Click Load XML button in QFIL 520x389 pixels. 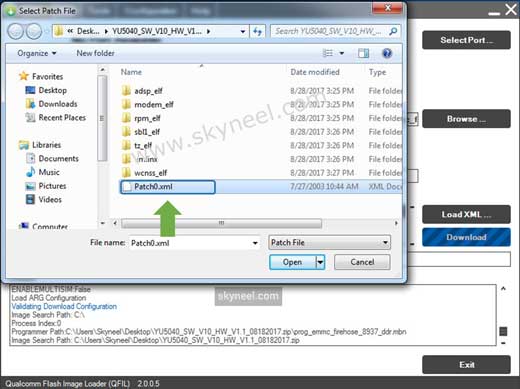click(x=466, y=214)
